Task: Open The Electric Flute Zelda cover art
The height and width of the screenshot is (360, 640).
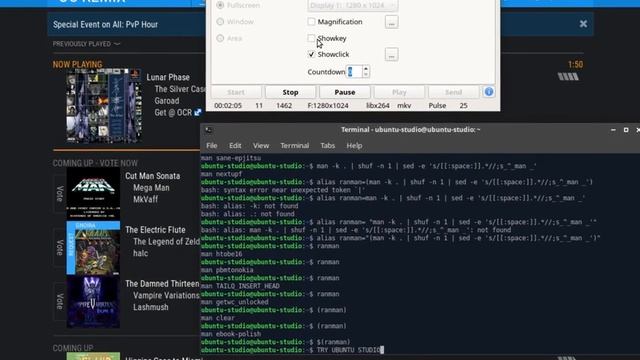Action: 93,248
